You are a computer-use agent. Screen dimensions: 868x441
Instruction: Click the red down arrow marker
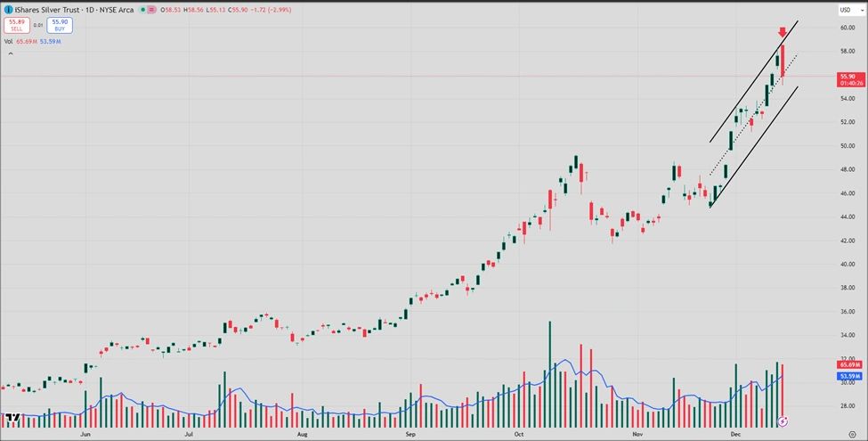tap(783, 32)
